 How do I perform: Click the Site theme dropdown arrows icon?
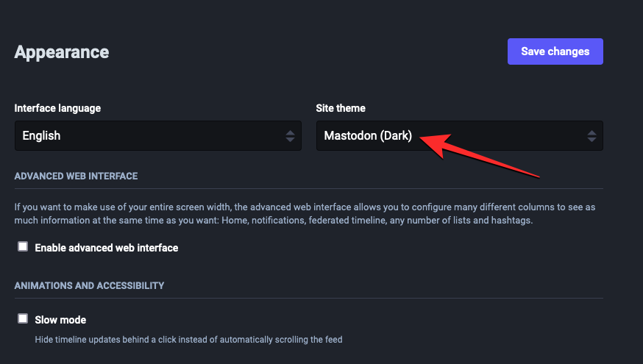point(592,136)
